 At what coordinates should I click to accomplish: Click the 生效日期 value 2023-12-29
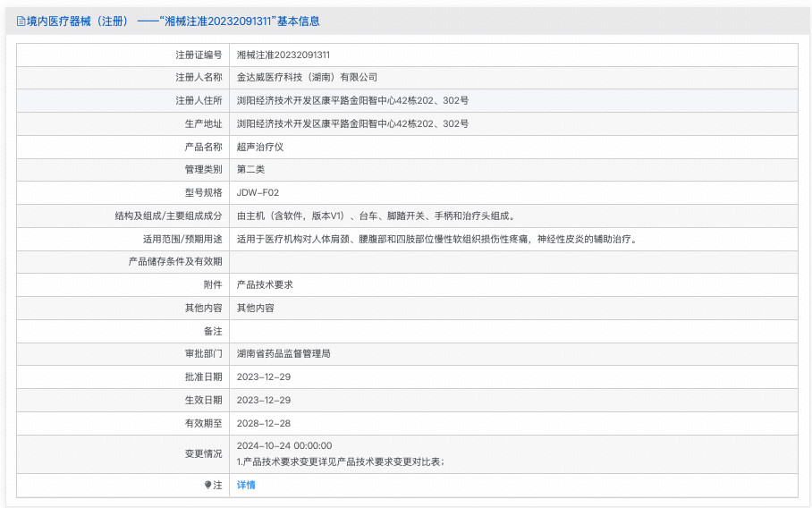click(264, 401)
